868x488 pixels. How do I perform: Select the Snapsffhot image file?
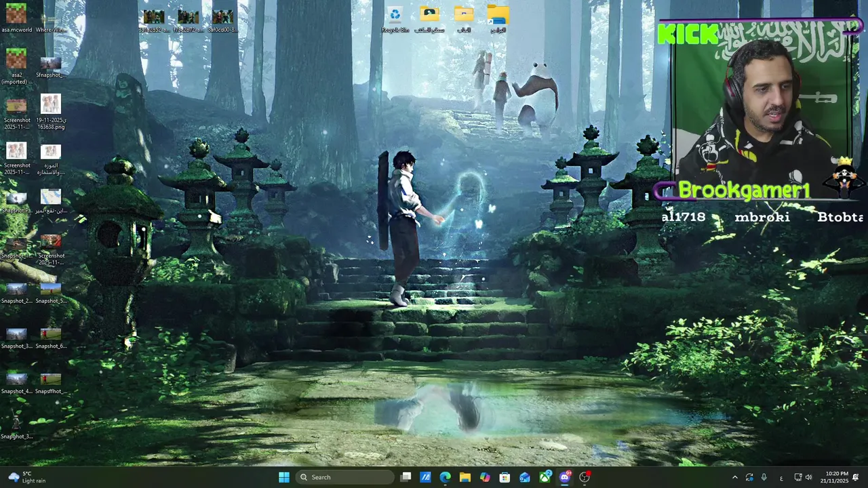[x=51, y=384]
